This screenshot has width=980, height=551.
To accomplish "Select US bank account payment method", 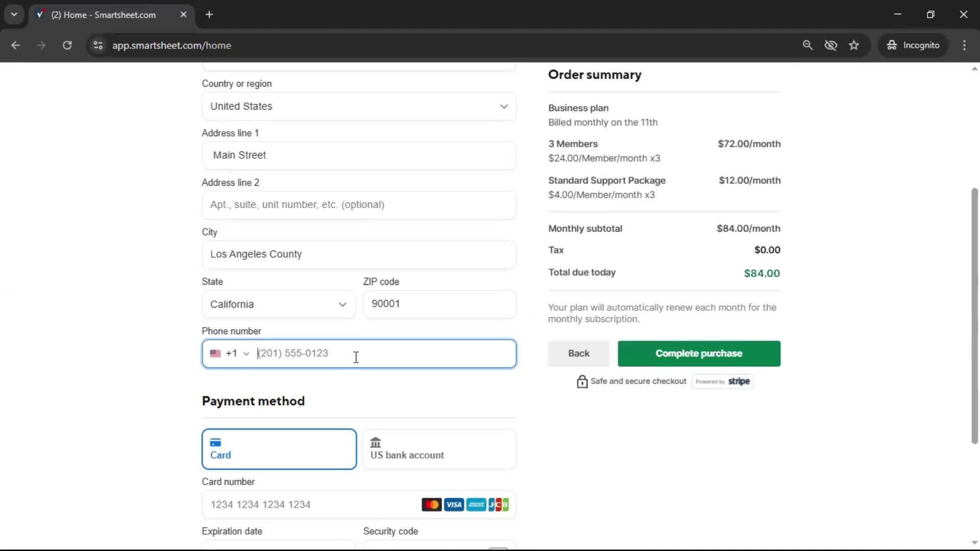I will [x=439, y=449].
